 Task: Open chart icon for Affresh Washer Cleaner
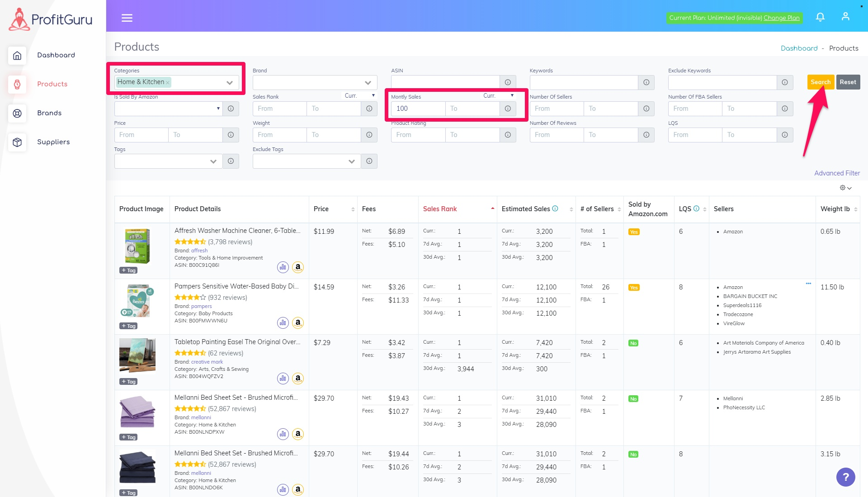pyautogui.click(x=283, y=267)
